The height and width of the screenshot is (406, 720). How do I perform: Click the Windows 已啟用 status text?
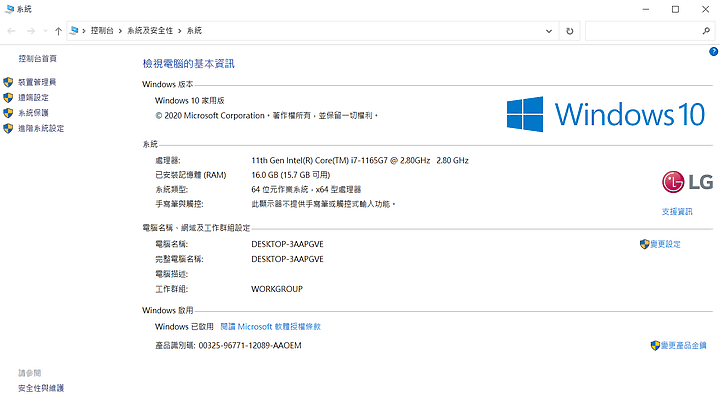(184, 327)
